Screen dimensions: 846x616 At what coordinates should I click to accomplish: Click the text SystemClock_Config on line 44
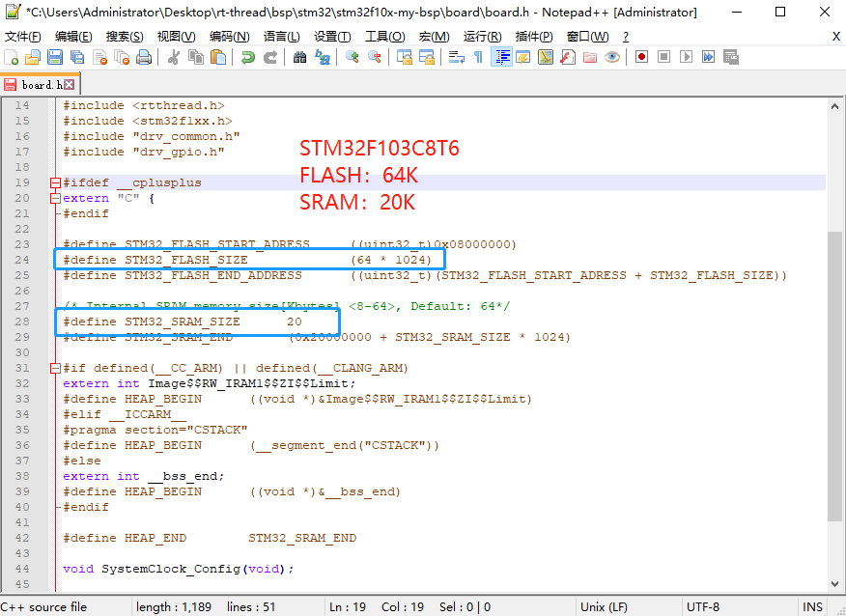(171, 569)
